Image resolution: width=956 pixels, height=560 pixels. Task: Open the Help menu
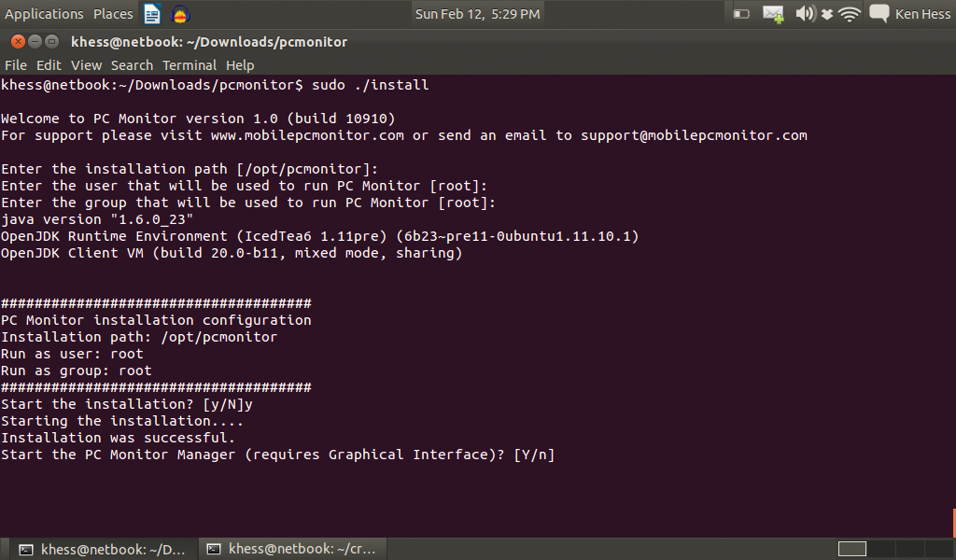point(240,65)
